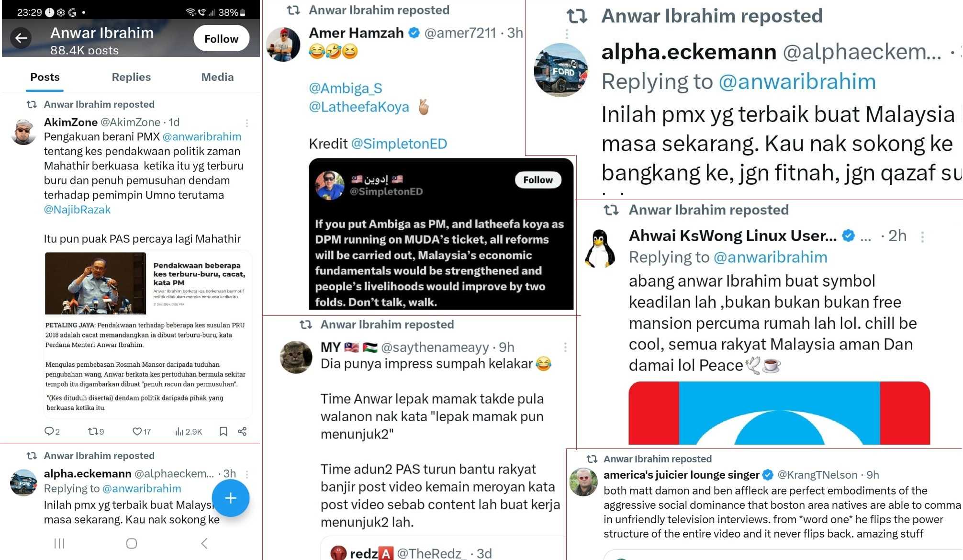The image size is (963, 560).
Task: Bookmark AkimZone's post
Action: point(223,431)
